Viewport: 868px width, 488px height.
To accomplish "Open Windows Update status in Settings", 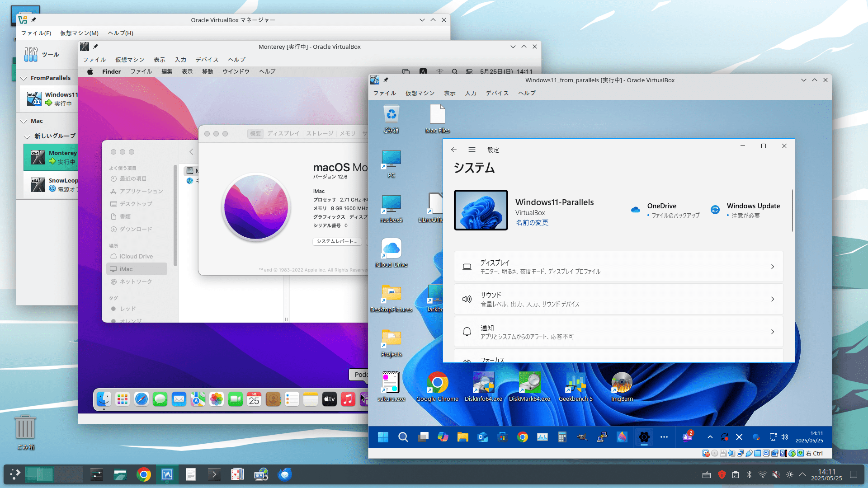I will 745,210.
